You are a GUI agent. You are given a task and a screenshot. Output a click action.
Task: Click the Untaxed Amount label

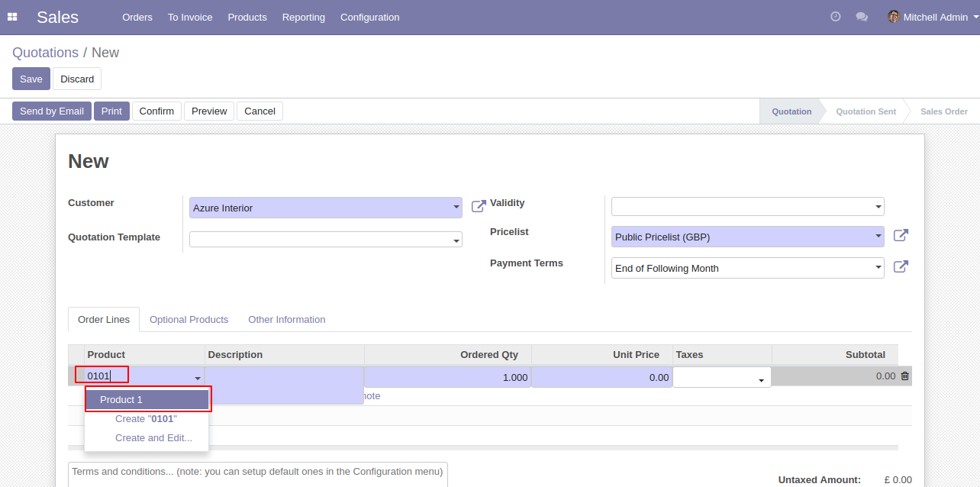[x=820, y=480]
